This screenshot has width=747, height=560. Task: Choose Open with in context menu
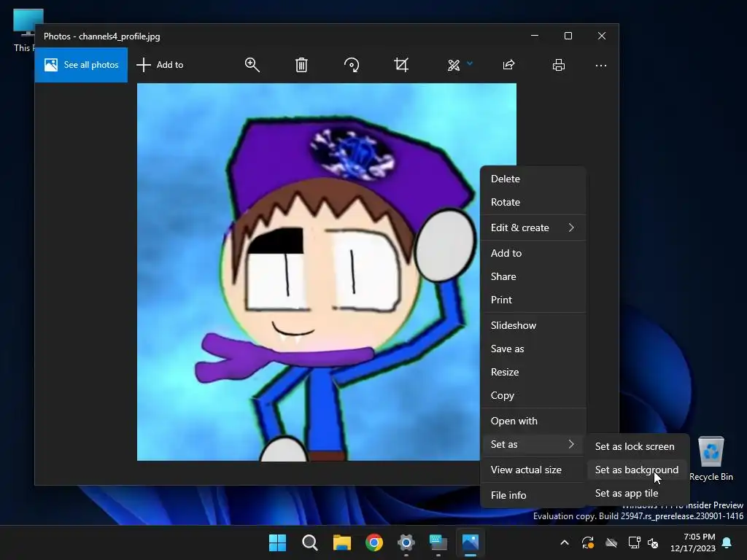point(533,421)
